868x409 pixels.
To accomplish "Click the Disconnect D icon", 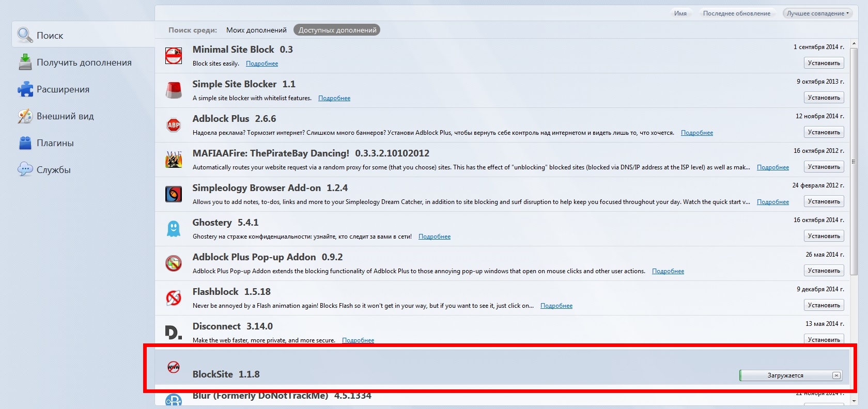I will tap(174, 333).
